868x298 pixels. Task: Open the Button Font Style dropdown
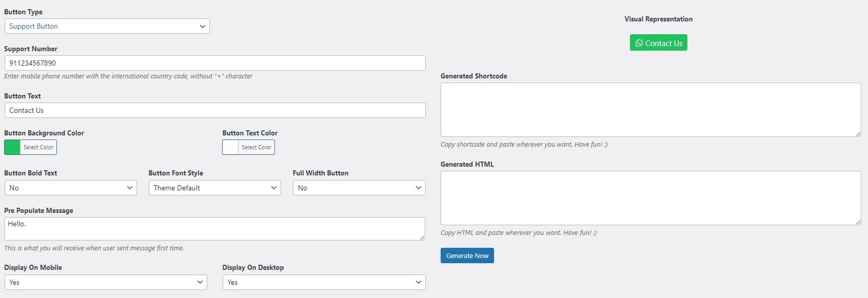(215, 188)
